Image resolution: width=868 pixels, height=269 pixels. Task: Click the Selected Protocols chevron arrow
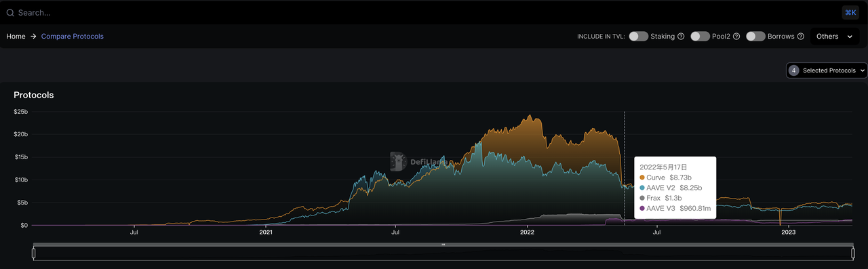862,70
